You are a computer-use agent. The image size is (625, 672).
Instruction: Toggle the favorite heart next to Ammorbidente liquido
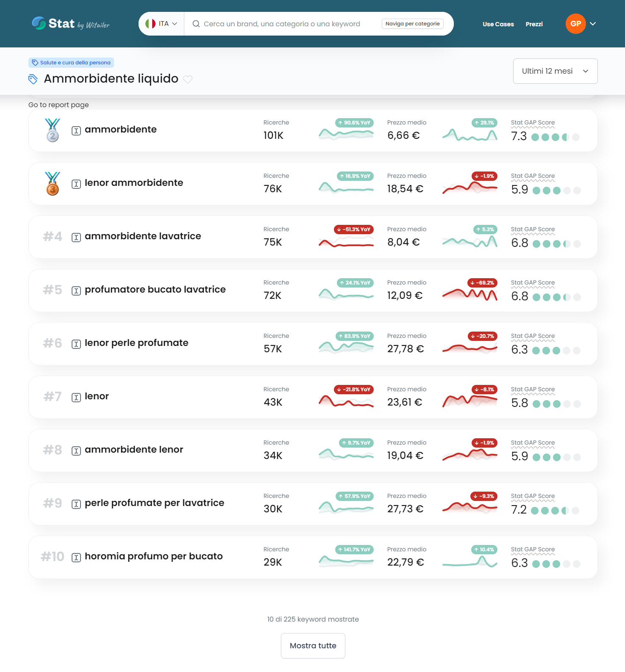(x=188, y=79)
